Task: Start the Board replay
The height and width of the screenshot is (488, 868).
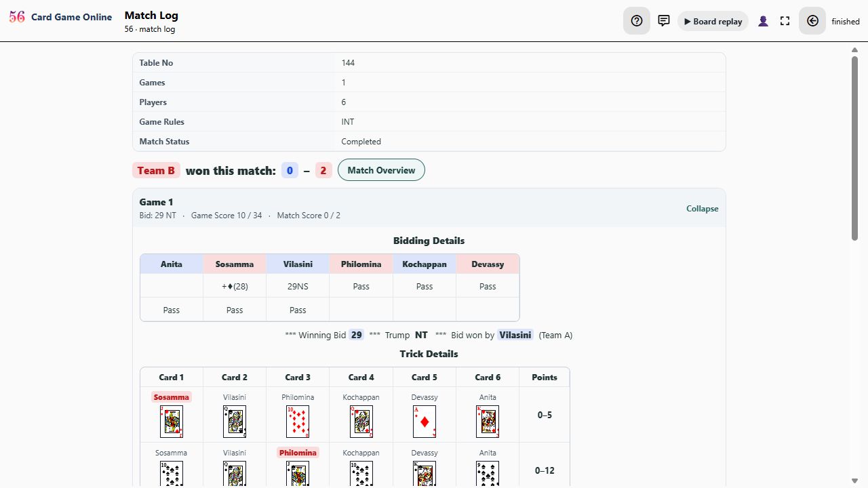Action: [713, 21]
